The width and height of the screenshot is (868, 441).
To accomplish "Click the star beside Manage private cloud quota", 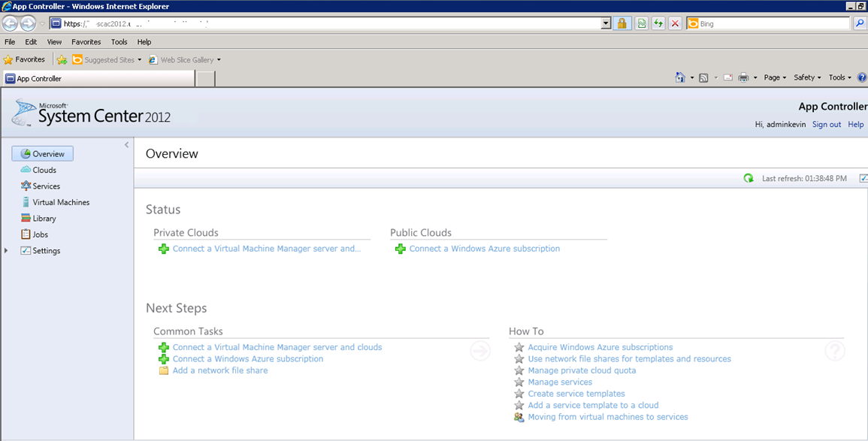I will 519,370.
